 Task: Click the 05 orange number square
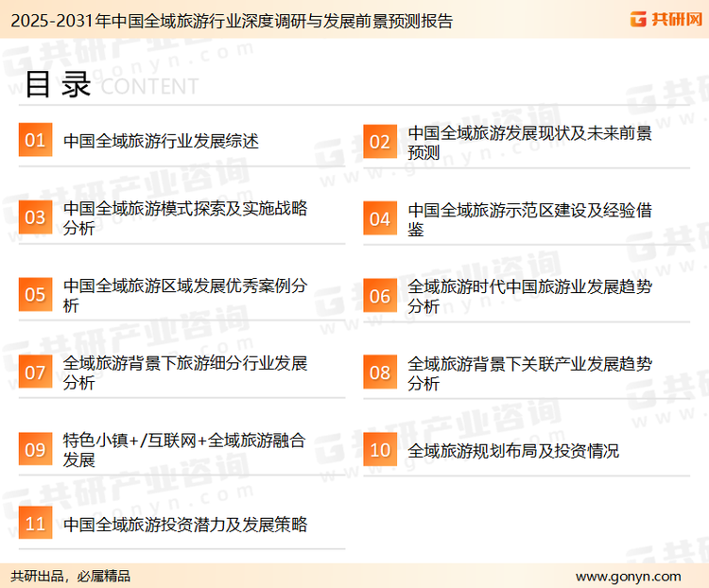click(35, 295)
